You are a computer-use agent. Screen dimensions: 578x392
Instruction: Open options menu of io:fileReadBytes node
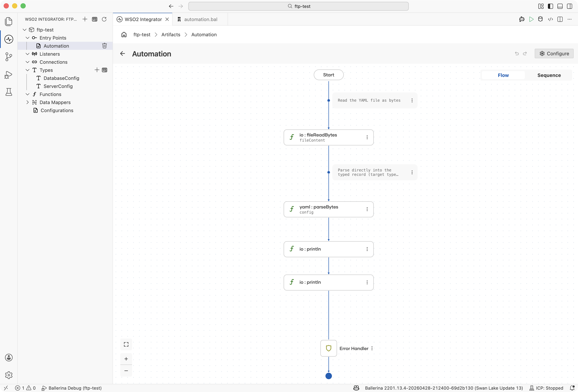point(367,137)
